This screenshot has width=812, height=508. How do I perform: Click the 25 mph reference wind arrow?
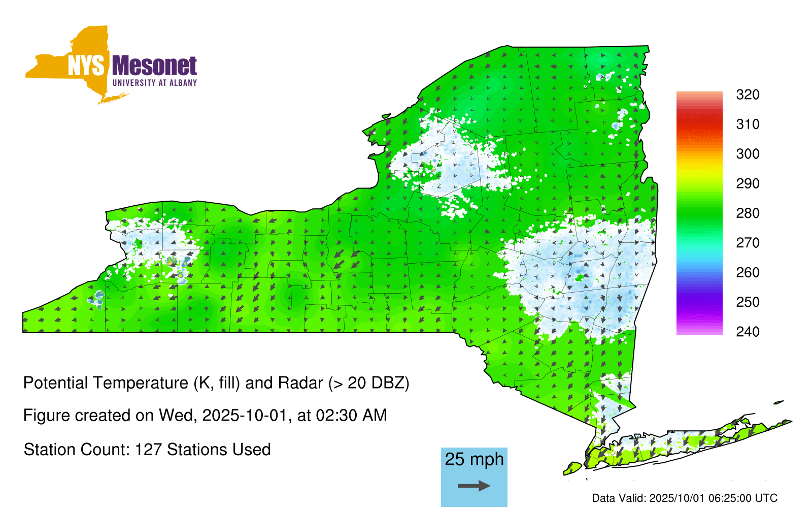click(474, 486)
